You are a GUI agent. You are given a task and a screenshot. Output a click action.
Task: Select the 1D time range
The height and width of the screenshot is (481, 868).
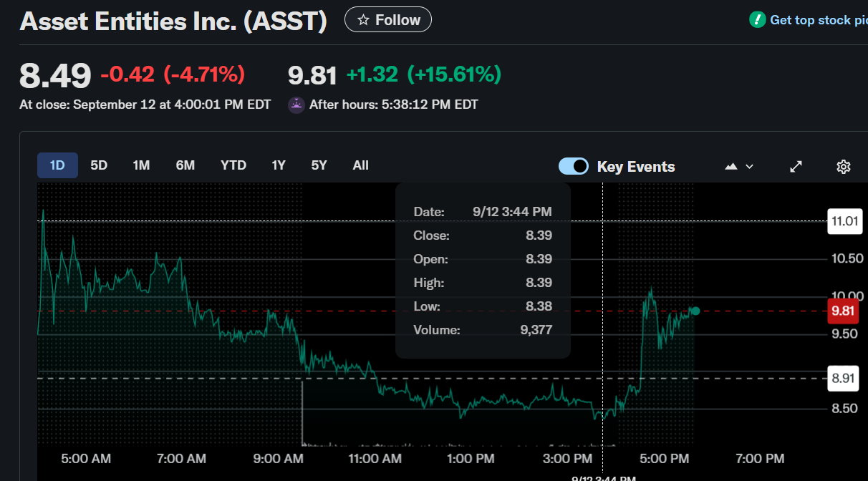click(x=57, y=165)
